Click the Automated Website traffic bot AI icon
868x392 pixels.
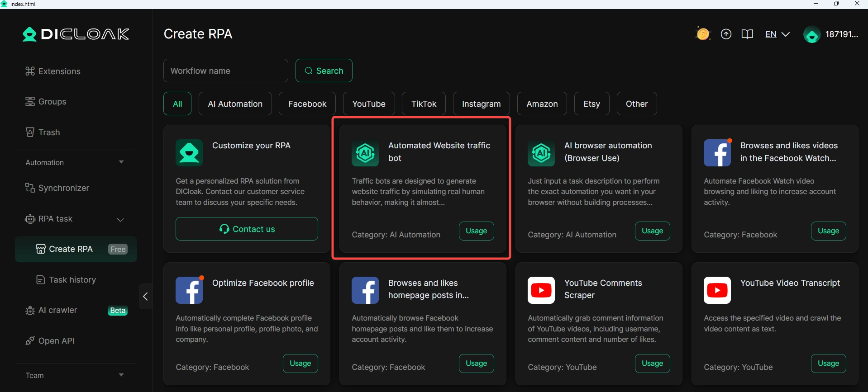(365, 153)
